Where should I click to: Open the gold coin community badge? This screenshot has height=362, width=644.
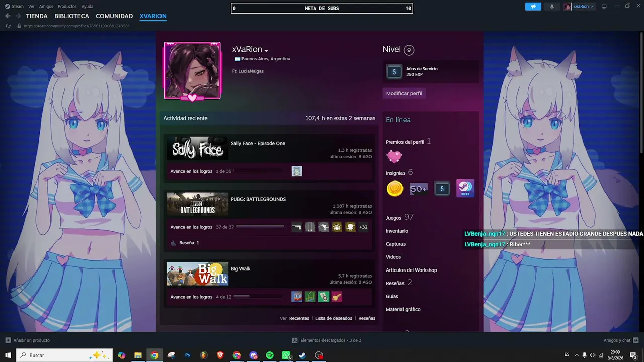coord(395,189)
